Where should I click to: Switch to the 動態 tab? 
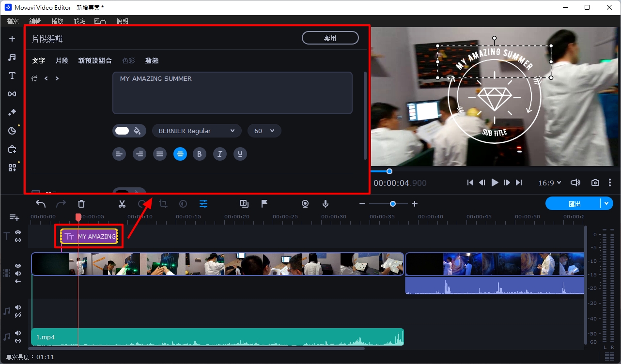pyautogui.click(x=152, y=61)
